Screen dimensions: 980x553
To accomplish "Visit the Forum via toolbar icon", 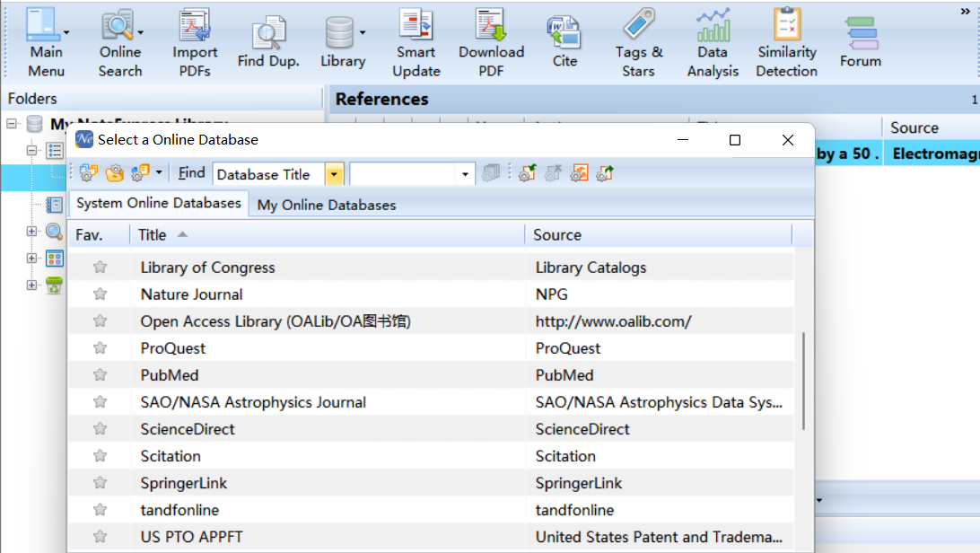I will [x=861, y=42].
